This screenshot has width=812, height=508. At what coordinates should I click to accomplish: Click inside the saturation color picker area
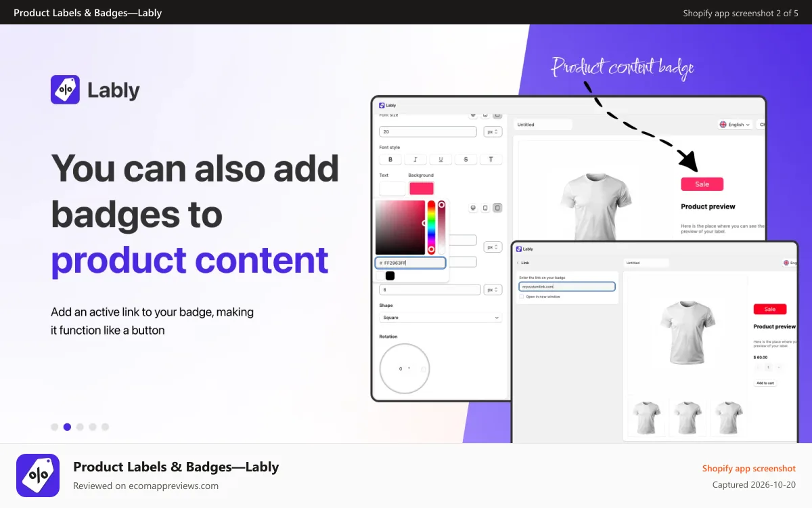401,228
